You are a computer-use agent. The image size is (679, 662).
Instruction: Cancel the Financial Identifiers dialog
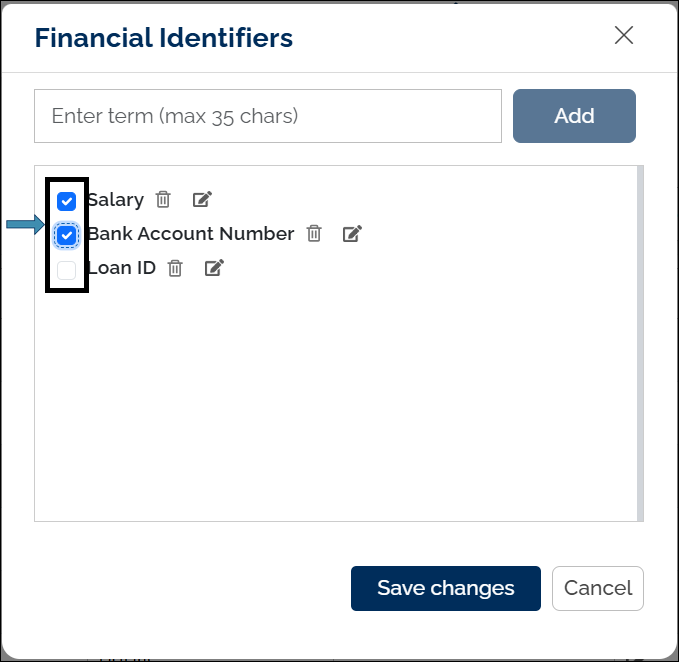pos(597,588)
